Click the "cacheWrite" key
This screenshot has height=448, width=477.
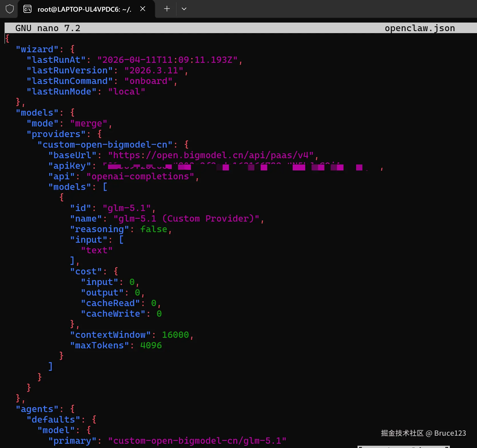click(113, 314)
